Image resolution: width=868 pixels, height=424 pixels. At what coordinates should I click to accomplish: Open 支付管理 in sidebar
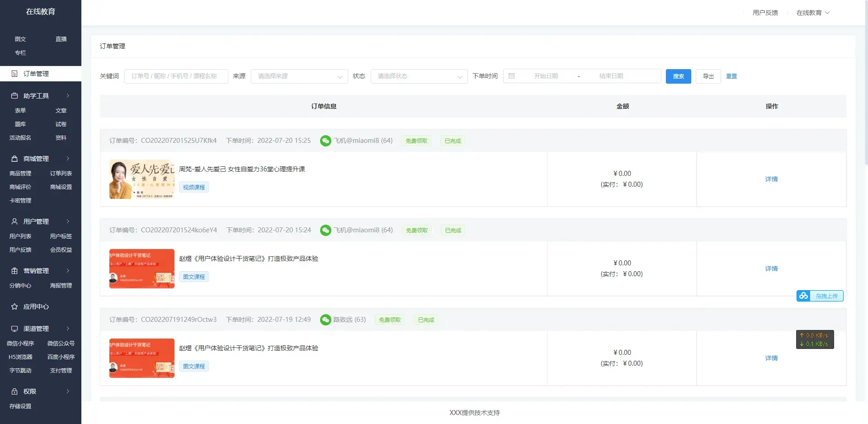[61, 371]
